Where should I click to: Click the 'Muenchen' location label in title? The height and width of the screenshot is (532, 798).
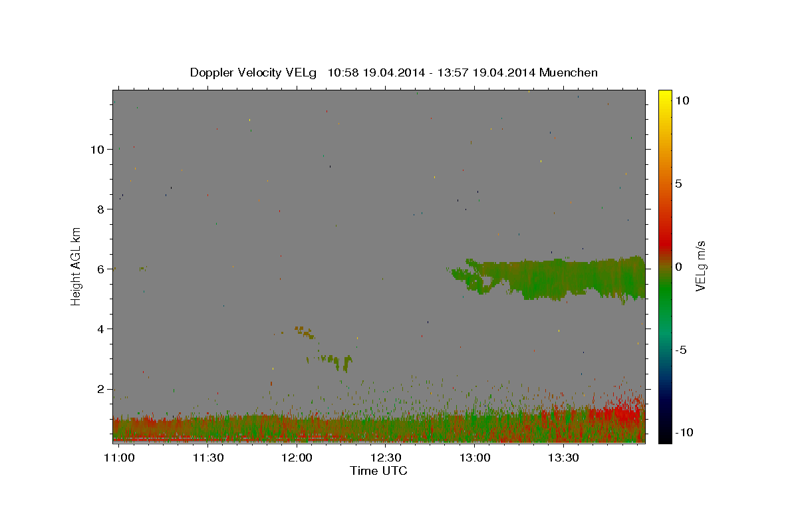569,72
